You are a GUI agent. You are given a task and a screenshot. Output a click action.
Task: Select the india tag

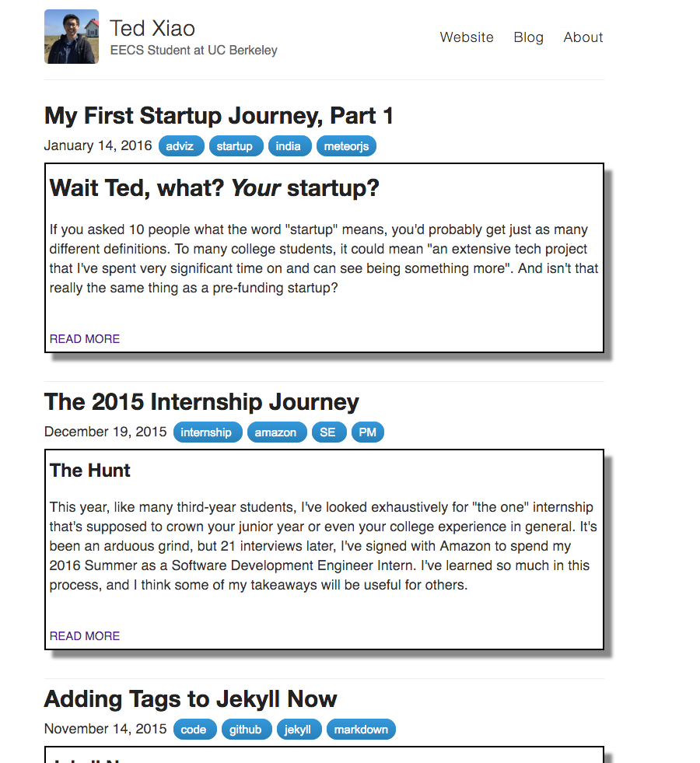pyautogui.click(x=289, y=146)
